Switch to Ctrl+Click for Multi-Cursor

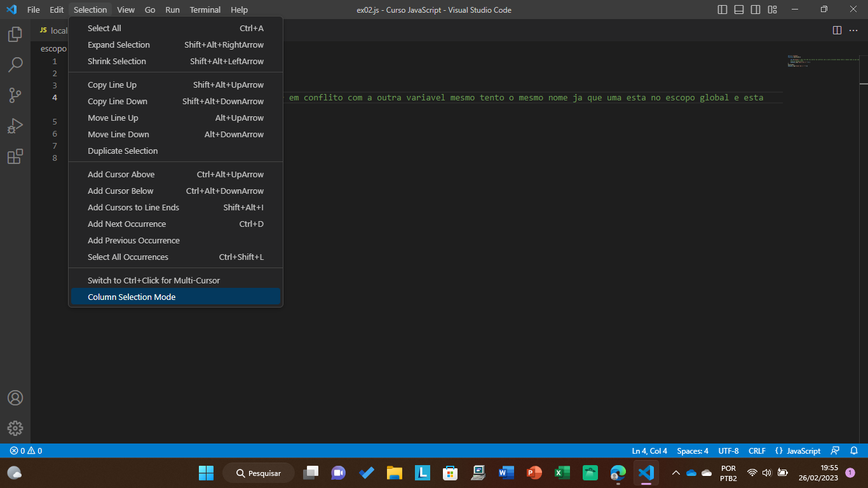tap(175, 281)
